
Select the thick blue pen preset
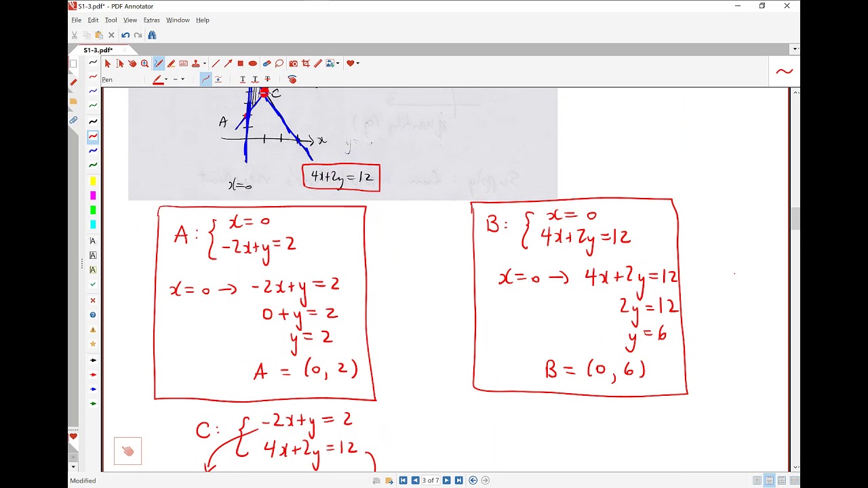pyautogui.click(x=93, y=150)
